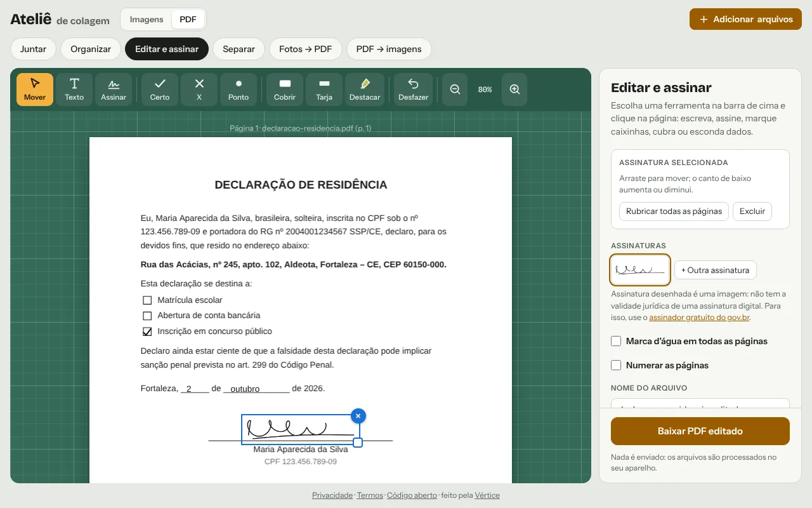Viewport: 812px width, 508px height.
Task: Open the Juntar tab
Action: 33,49
